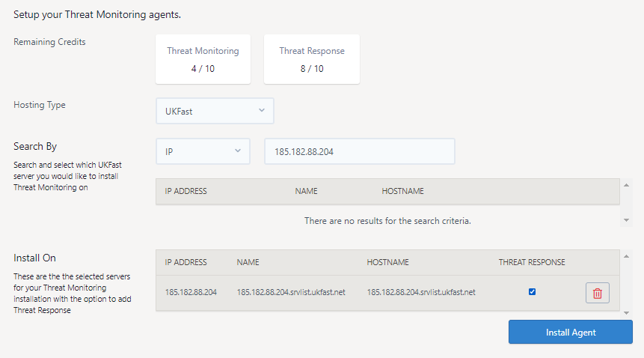Click IP ADDRESS header in search results table
The width and height of the screenshot is (644, 358).
[x=185, y=191]
